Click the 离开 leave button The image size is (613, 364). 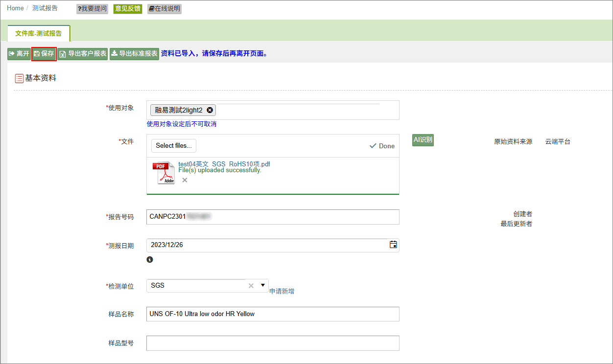19,54
